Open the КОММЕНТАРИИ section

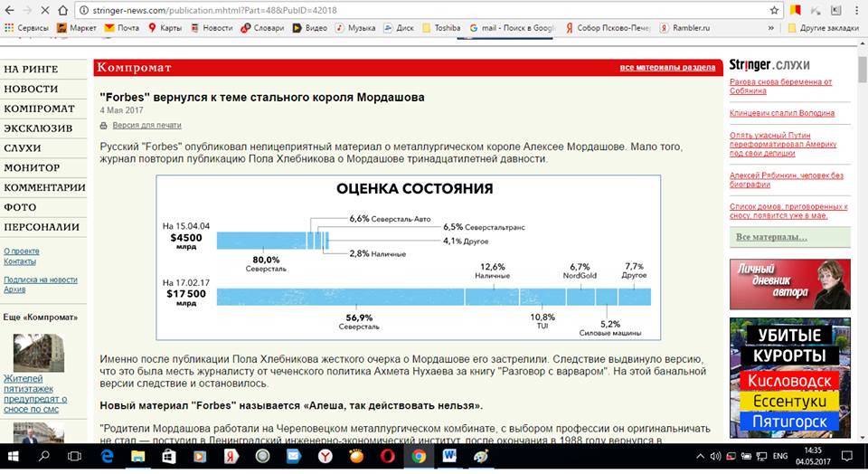click(x=44, y=188)
